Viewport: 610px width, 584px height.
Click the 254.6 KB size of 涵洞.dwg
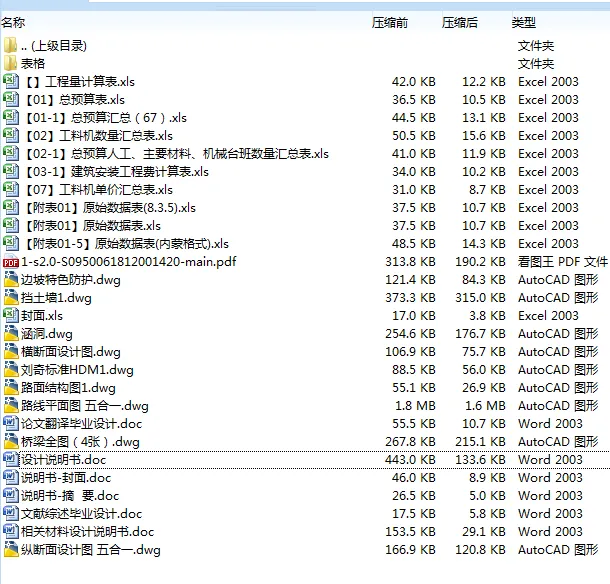pos(410,334)
